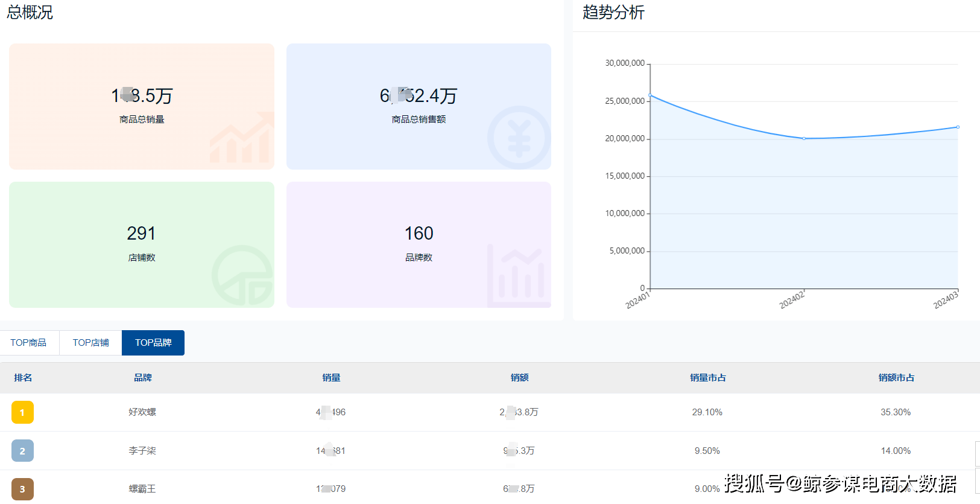The width and height of the screenshot is (980, 504).
Task: Click the 商品总销售额 card
Action: click(419, 106)
